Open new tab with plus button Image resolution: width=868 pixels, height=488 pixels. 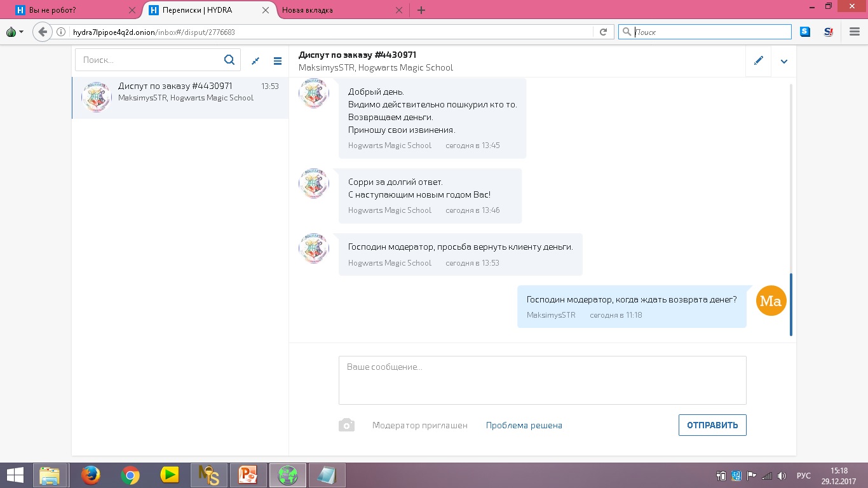421,10
